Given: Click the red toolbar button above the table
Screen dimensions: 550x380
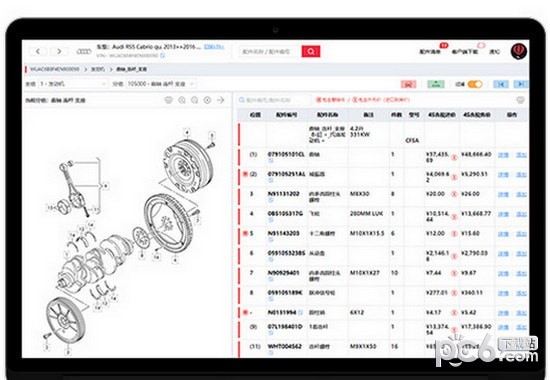Looking at the screenshot, I should pos(408,84).
